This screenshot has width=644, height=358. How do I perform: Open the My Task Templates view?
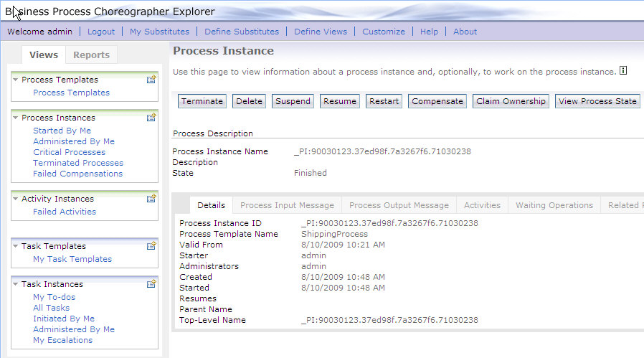click(x=72, y=259)
